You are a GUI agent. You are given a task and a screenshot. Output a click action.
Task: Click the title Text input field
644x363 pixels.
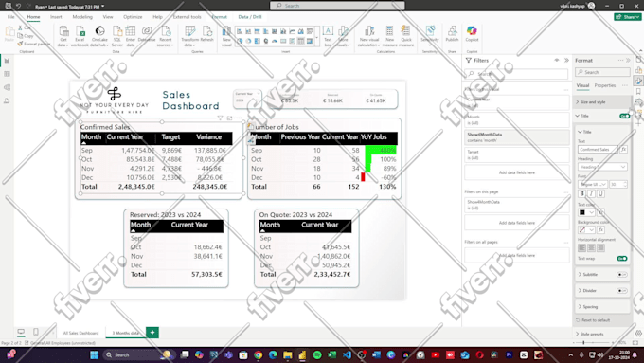point(598,149)
